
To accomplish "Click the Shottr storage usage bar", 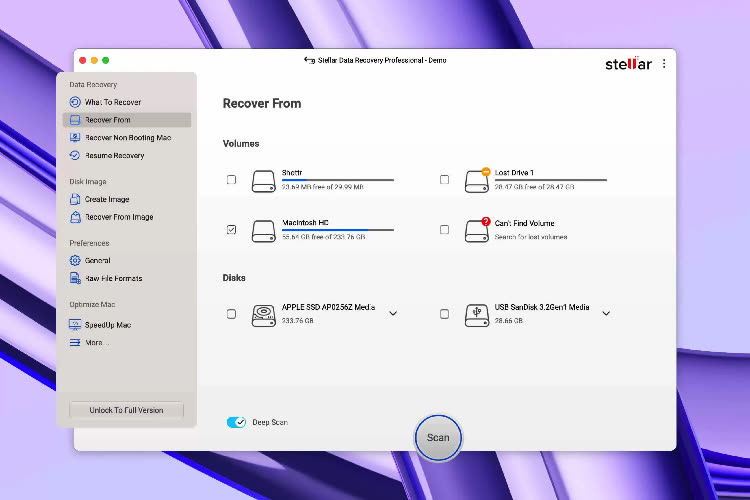I will click(338, 180).
